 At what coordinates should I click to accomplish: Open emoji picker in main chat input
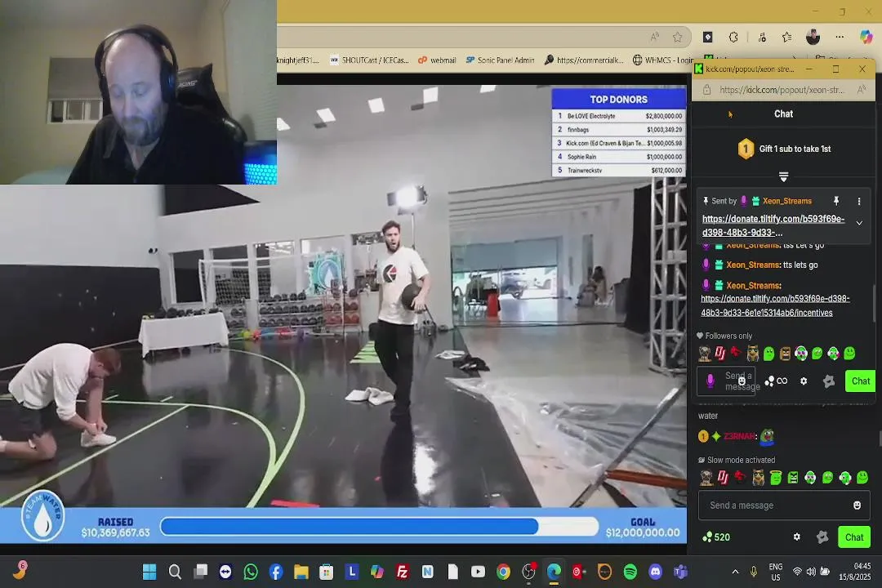(857, 506)
